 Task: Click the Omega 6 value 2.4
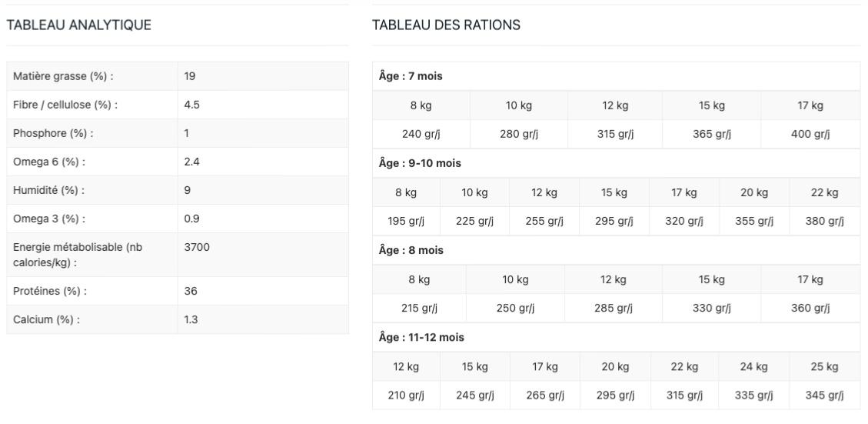point(192,162)
